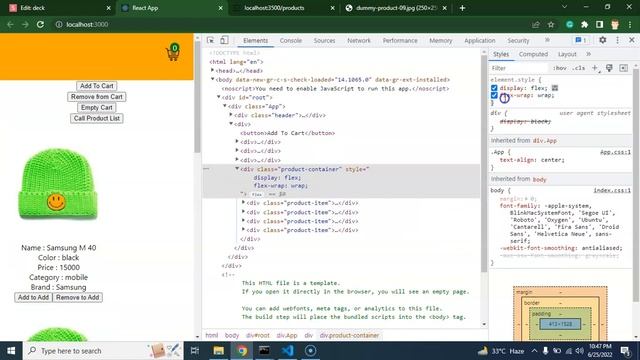Bookmark this page with the star icon
Image resolution: width=640 pixels, height=360 pixels.
551,24
